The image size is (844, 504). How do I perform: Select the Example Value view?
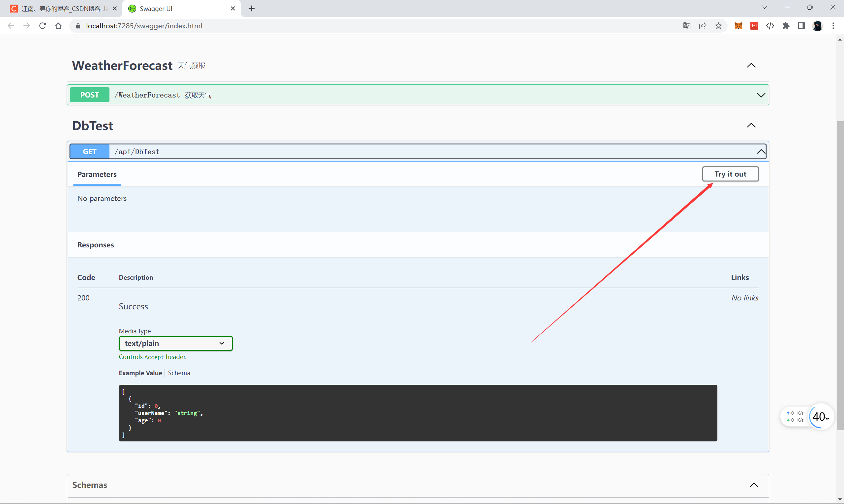click(x=140, y=373)
